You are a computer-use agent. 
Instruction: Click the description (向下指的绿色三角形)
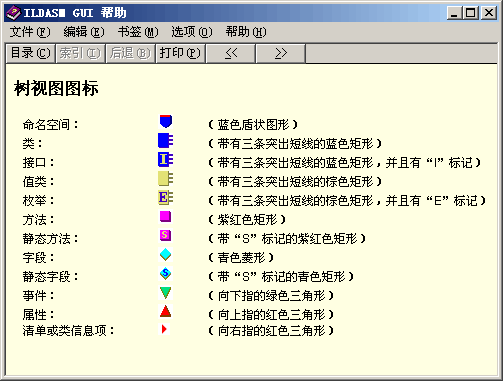(271, 296)
